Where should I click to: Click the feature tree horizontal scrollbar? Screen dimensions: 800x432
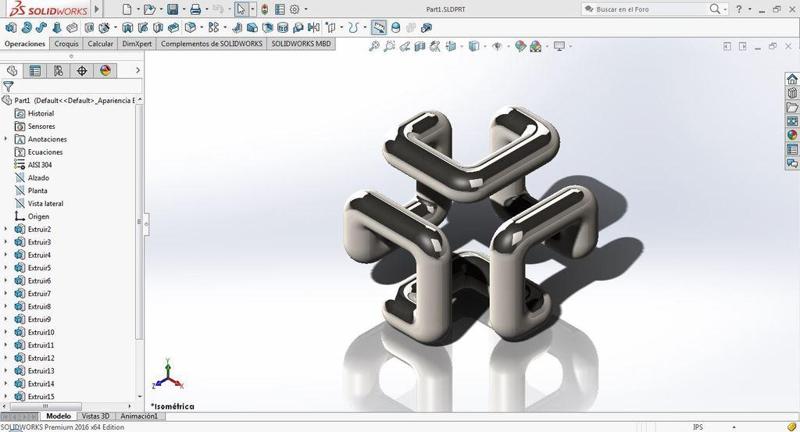(x=45, y=406)
